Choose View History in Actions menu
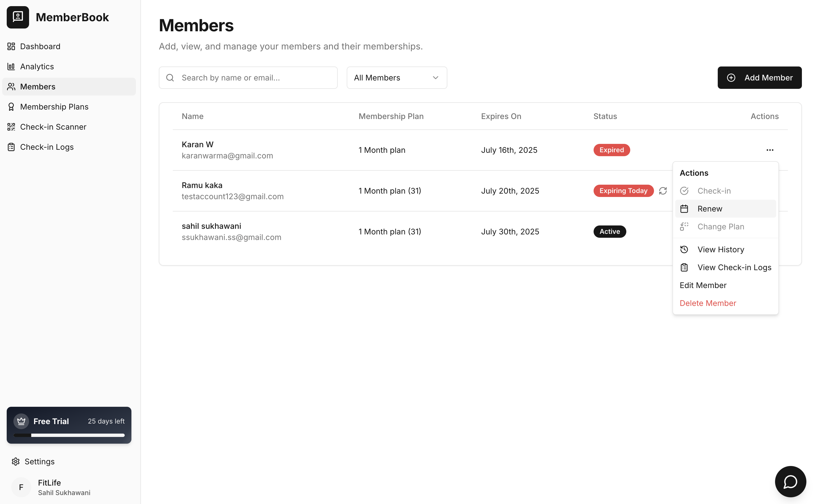 coord(720,250)
